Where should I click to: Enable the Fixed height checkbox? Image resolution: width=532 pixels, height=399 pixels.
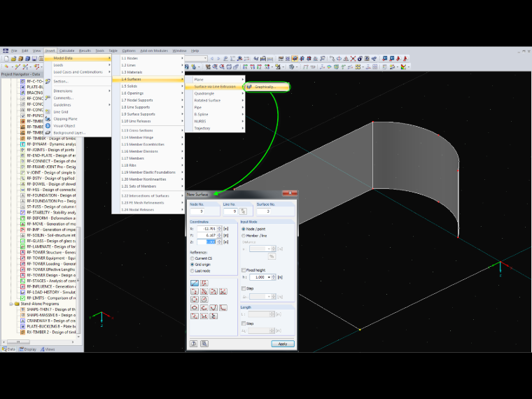point(244,270)
